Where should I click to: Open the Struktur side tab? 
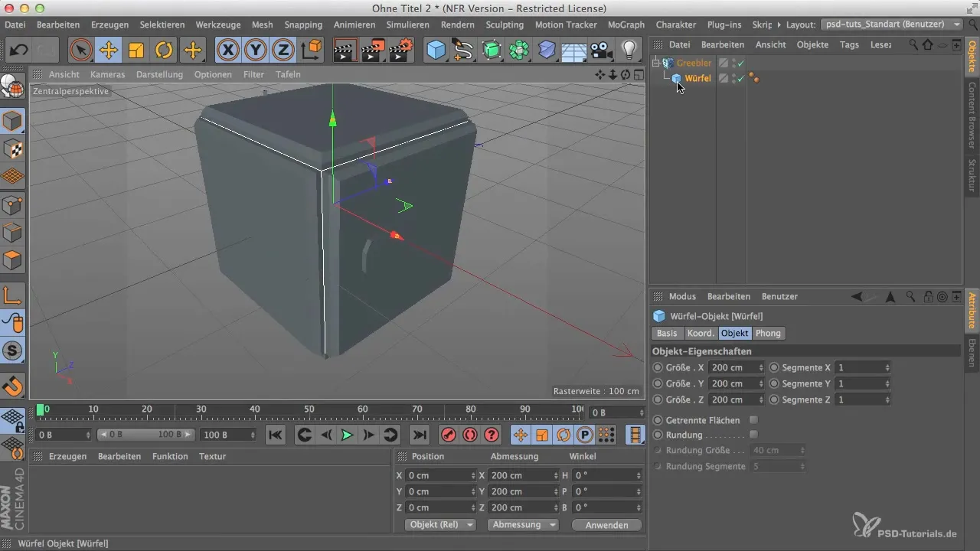[972, 175]
